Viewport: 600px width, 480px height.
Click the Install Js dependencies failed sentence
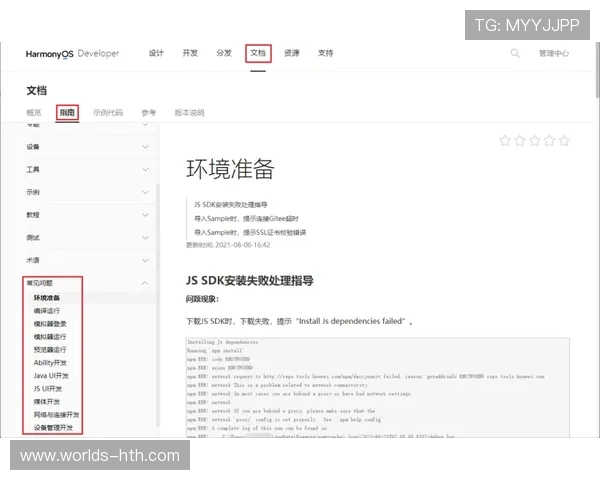299,321
